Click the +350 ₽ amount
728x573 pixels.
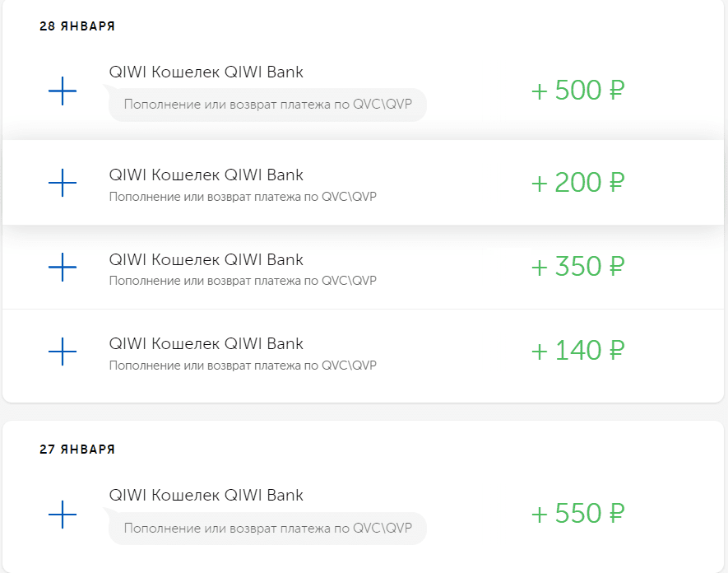tap(578, 267)
